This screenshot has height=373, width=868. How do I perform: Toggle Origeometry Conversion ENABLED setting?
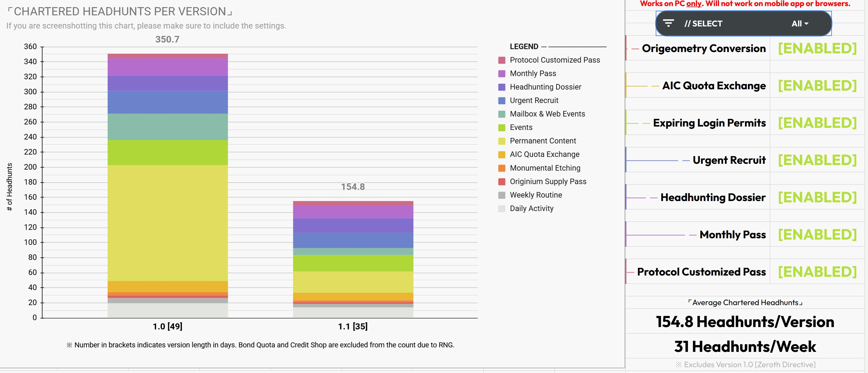point(817,48)
